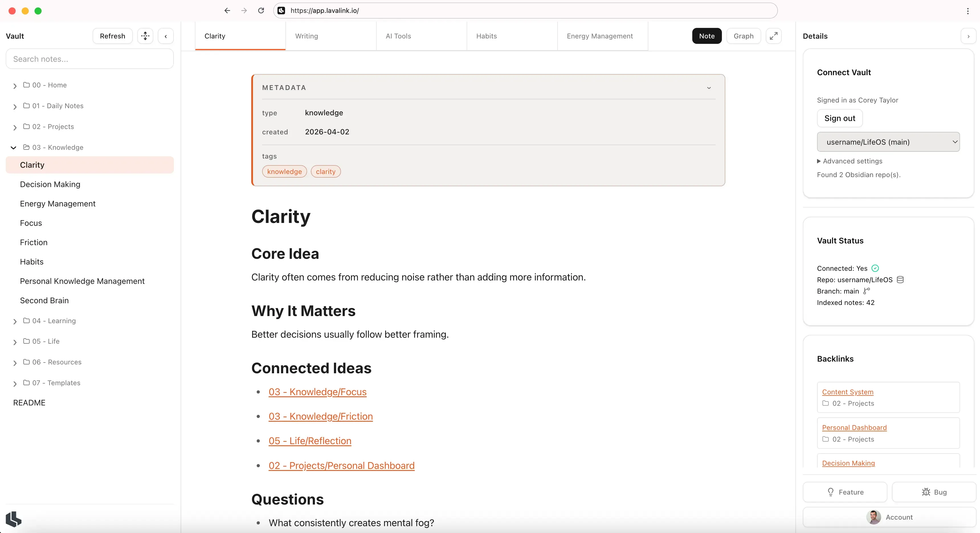Click the Search notes input field
This screenshot has width=980, height=533.
coord(89,59)
